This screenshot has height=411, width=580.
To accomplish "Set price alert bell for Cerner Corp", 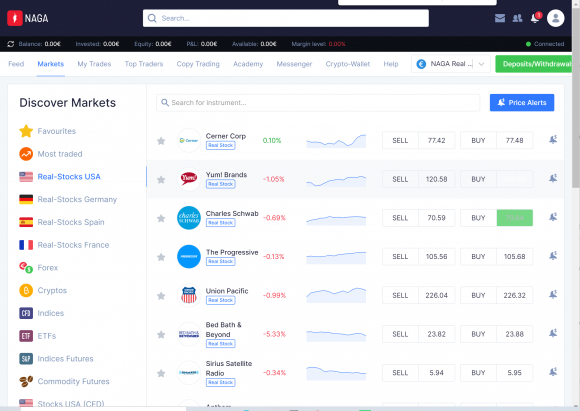I will pyautogui.click(x=553, y=140).
